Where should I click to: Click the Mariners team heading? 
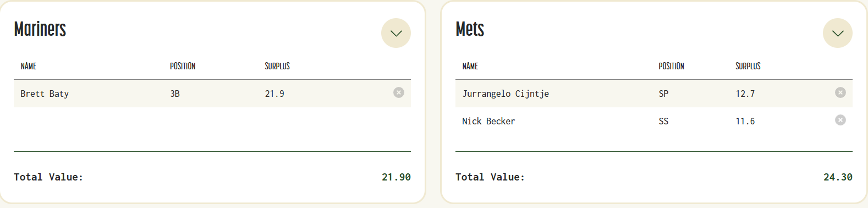(x=40, y=29)
